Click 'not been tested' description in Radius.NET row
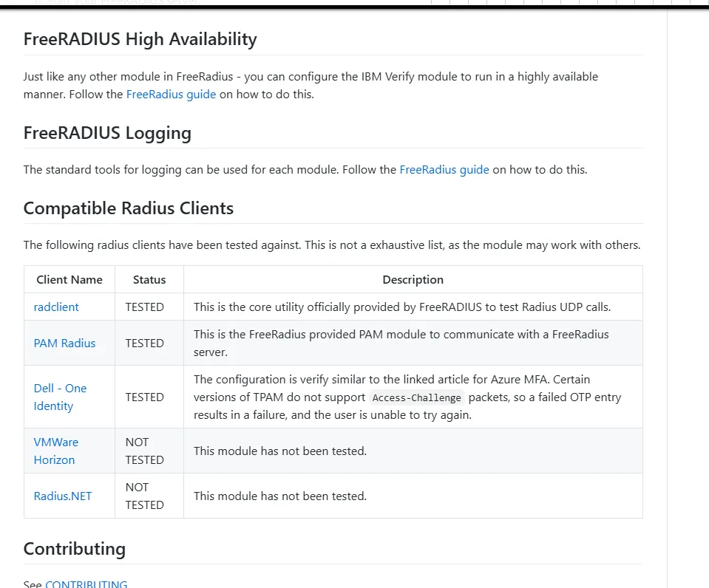 tap(280, 496)
